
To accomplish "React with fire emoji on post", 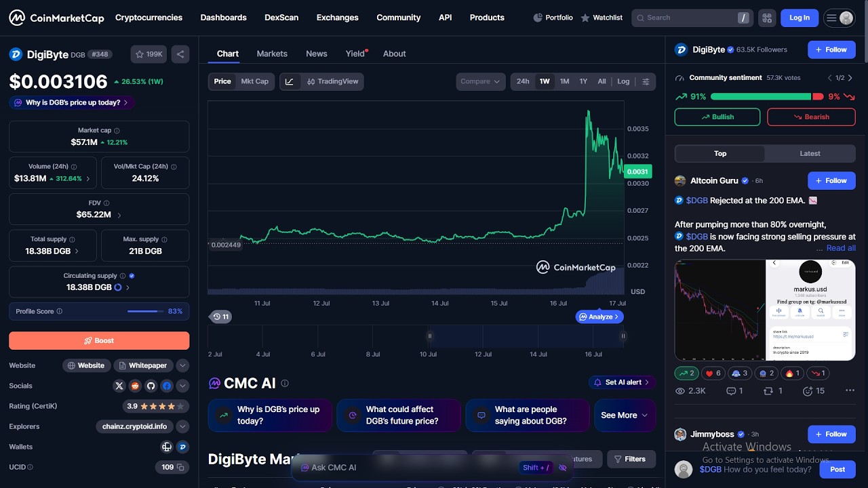I will point(793,373).
